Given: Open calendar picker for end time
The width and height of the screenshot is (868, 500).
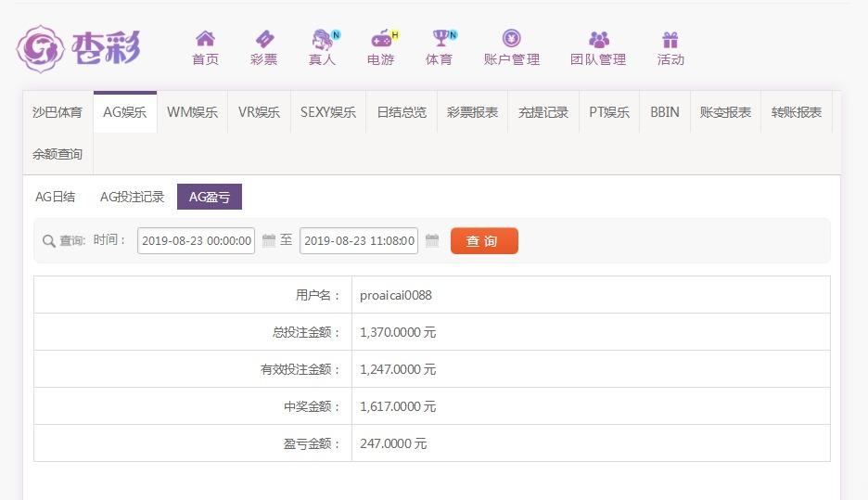Looking at the screenshot, I should pyautogui.click(x=432, y=240).
